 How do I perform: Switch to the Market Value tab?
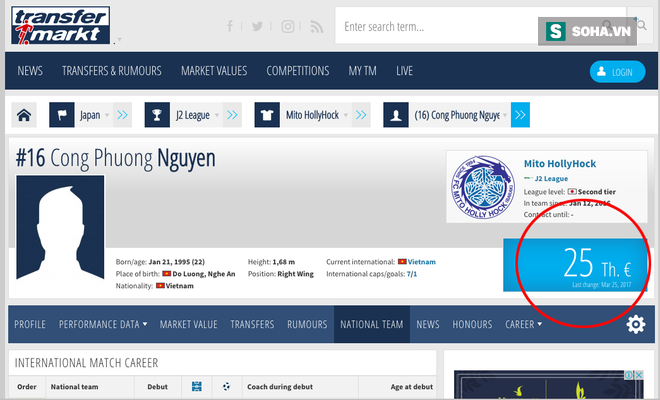click(189, 324)
